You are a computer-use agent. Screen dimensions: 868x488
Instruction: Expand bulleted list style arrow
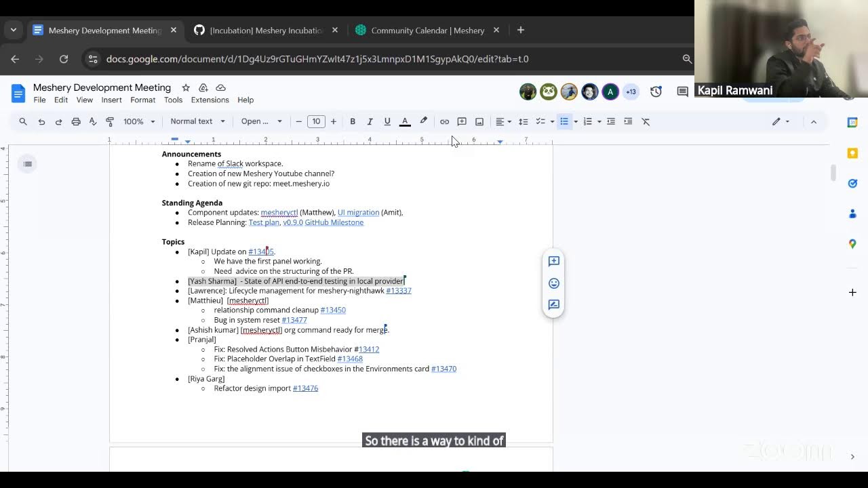click(576, 121)
